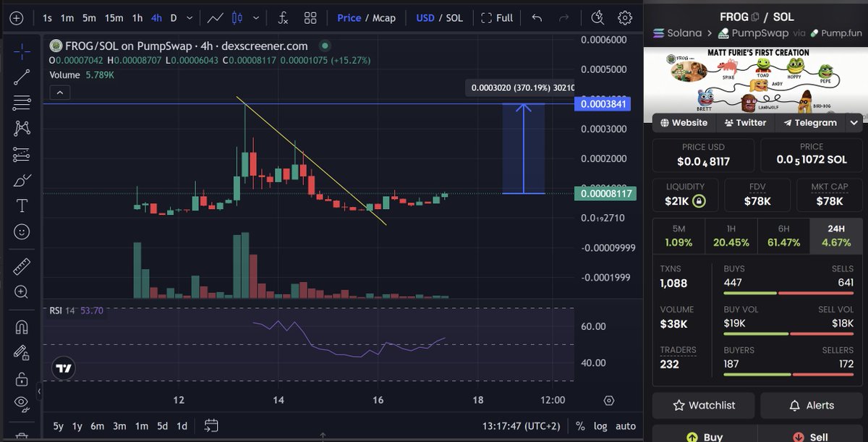Set range to 5d
868x442 pixels.
point(163,426)
